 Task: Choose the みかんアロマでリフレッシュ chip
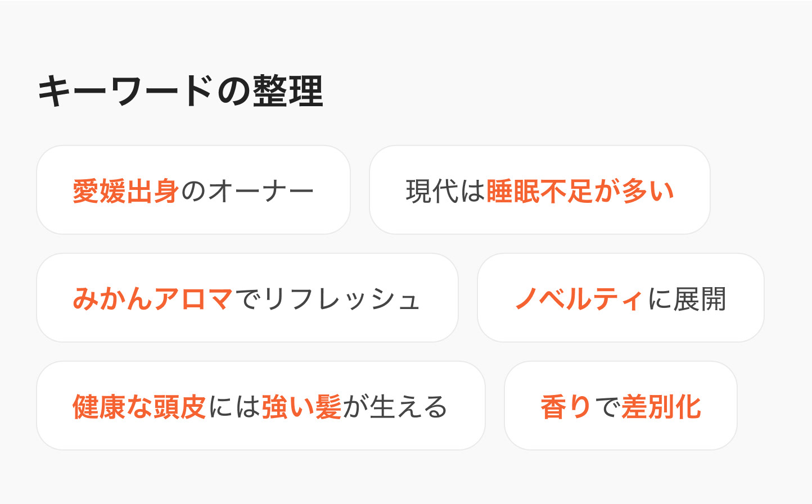247,298
